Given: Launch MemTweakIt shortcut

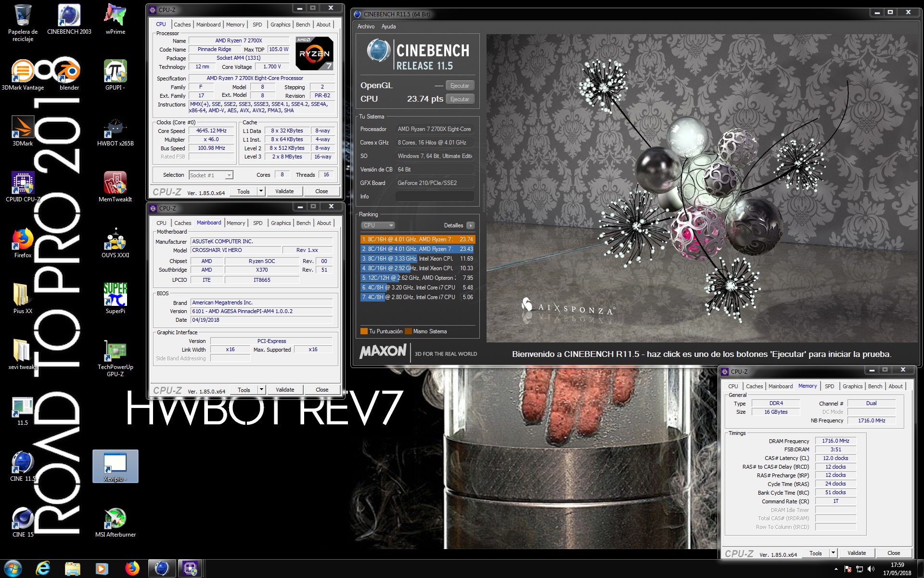Looking at the screenshot, I should [x=115, y=186].
